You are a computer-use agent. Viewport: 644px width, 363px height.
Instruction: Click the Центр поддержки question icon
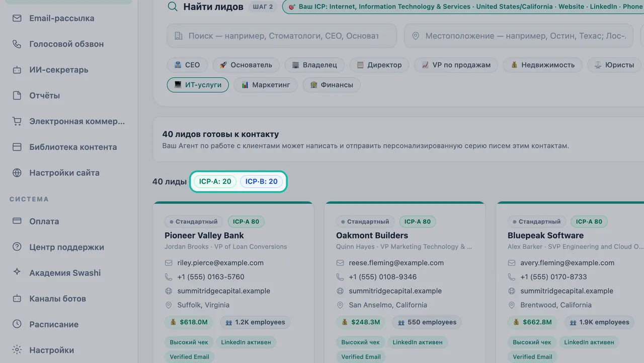tap(17, 247)
